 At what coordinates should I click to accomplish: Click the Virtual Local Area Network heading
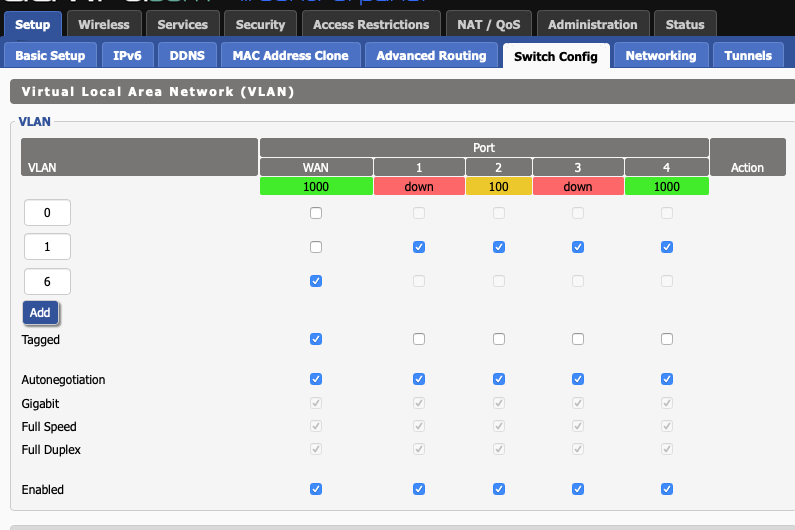[x=158, y=92]
